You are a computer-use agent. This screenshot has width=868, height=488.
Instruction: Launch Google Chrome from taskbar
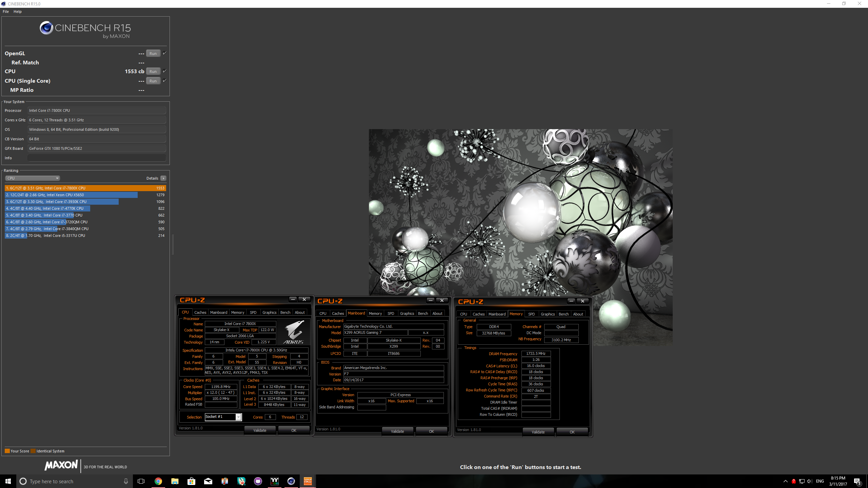coord(158,481)
